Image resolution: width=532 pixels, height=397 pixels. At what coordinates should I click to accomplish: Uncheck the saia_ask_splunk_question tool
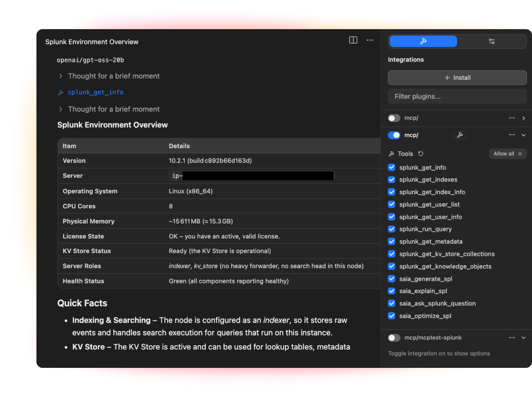click(x=392, y=303)
